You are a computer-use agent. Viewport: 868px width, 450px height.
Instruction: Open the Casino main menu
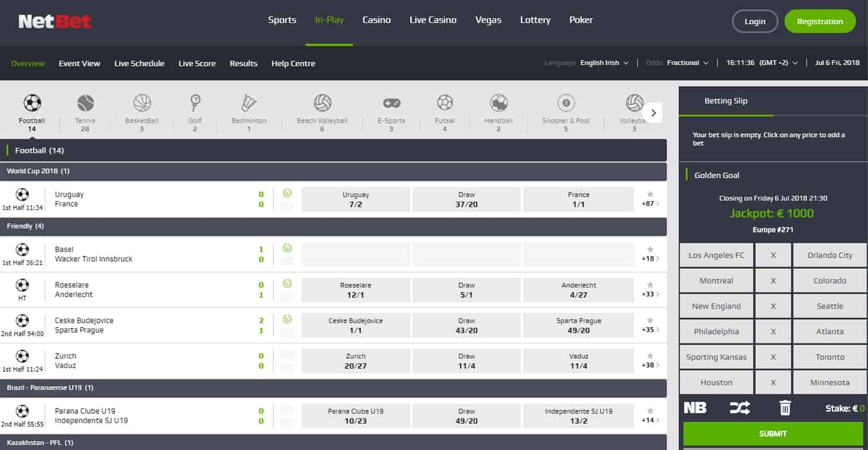click(x=376, y=20)
